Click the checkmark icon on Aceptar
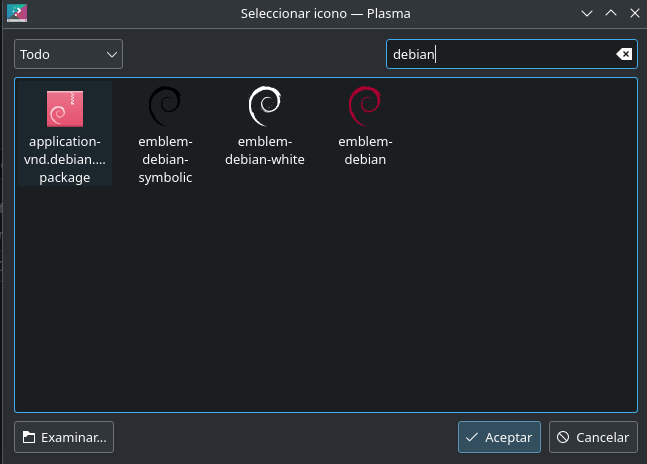 [472, 437]
